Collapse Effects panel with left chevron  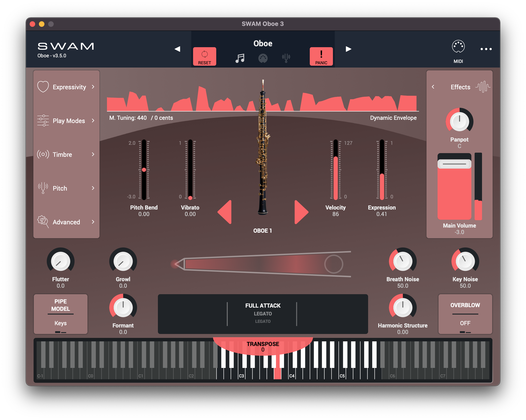tap(433, 87)
